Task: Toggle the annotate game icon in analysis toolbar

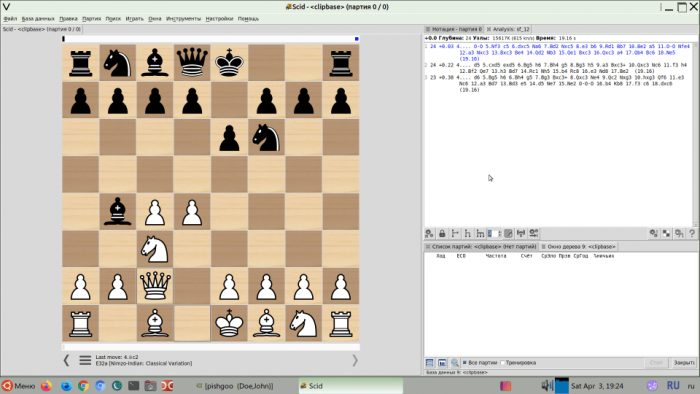Action: (508, 233)
